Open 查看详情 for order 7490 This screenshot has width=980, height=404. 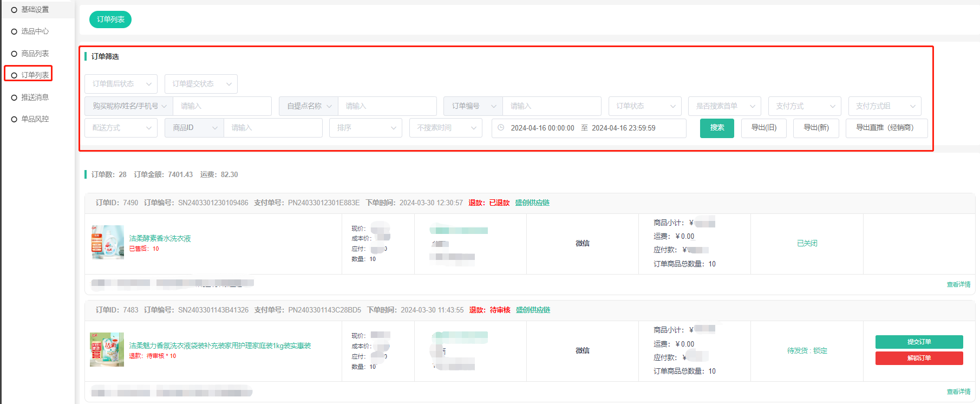[958, 284]
